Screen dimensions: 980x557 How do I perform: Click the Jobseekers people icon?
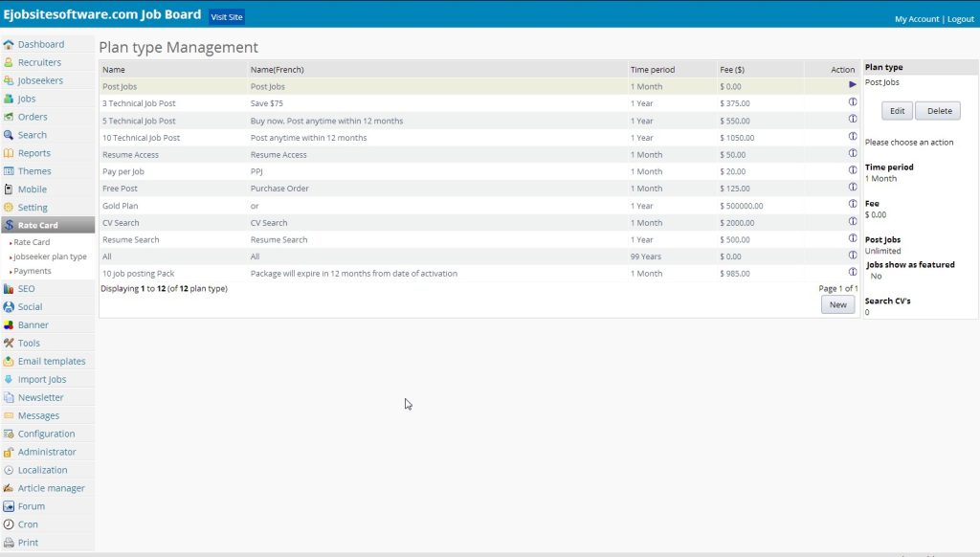click(8, 80)
